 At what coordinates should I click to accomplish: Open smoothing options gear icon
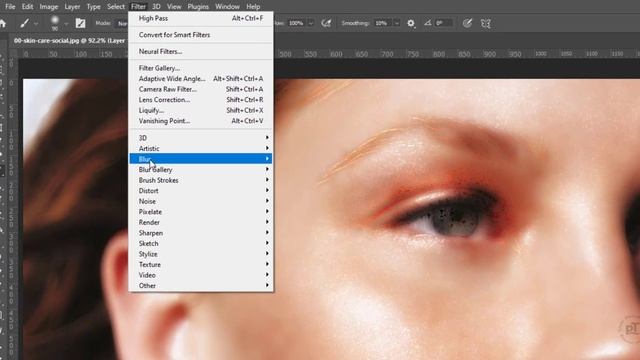coord(411,24)
